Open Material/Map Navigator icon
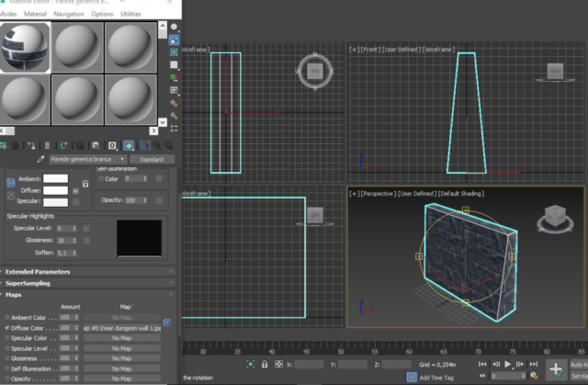 coord(174,129)
